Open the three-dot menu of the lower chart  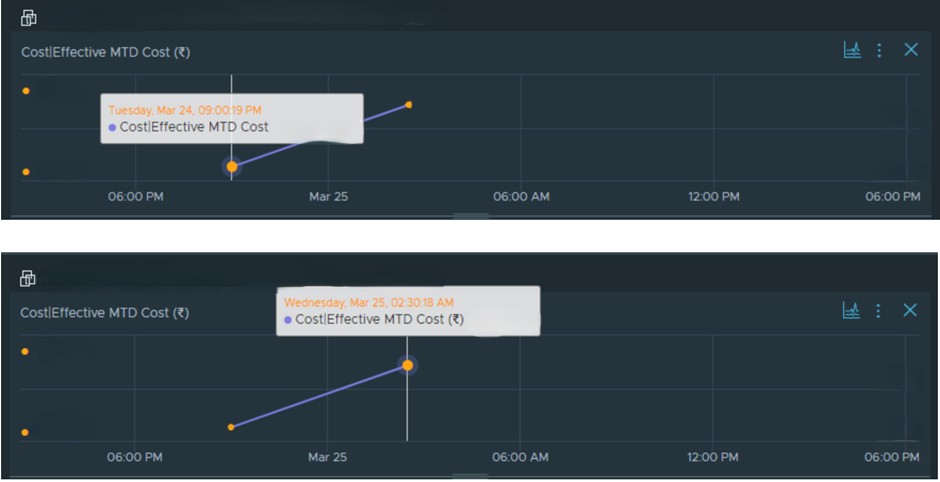pyautogui.click(x=879, y=311)
